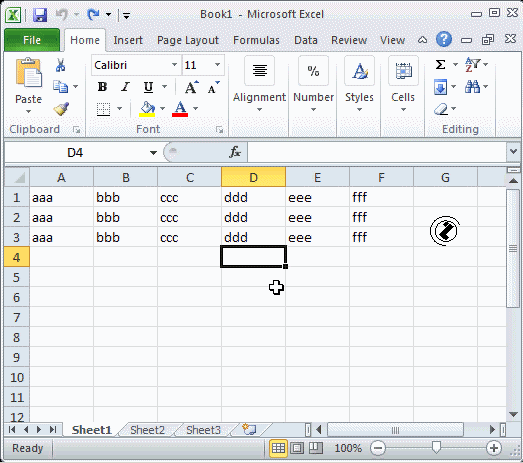
Task: Open Find & Select binoculars
Action: (x=473, y=87)
